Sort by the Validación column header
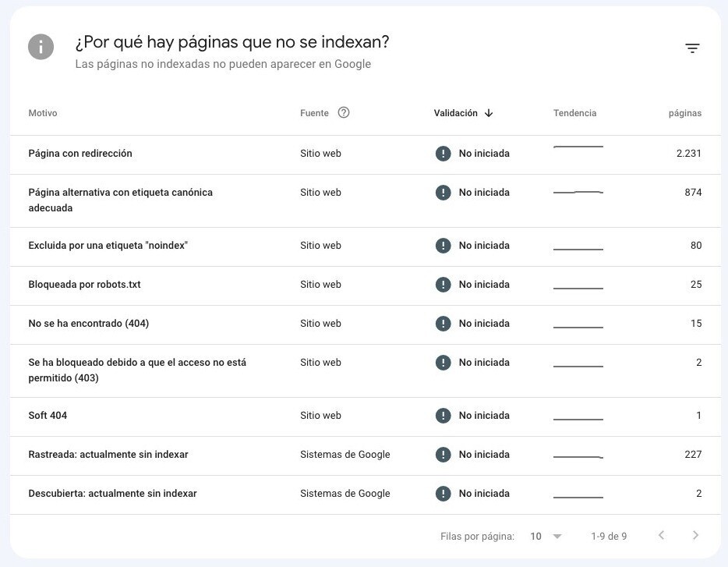 pos(455,113)
